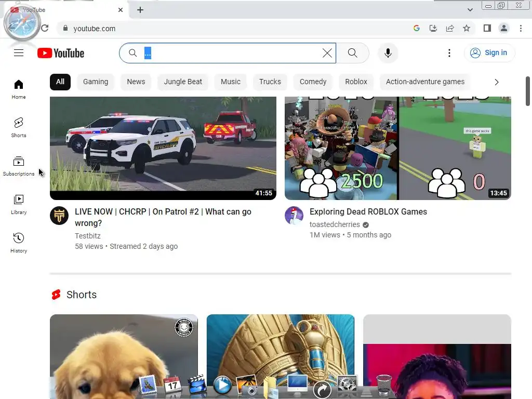
Task: Click the Sign in button
Action: (x=489, y=53)
